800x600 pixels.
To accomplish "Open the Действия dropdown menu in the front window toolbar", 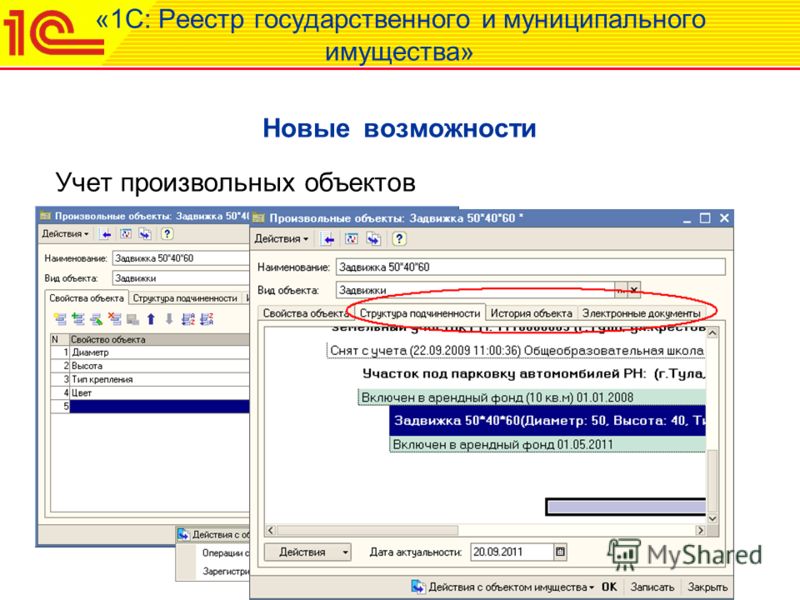I will pyautogui.click(x=281, y=239).
